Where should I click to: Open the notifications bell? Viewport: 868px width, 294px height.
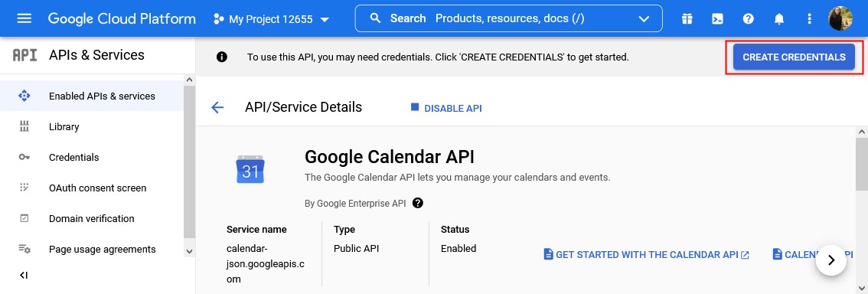pyautogui.click(x=779, y=19)
